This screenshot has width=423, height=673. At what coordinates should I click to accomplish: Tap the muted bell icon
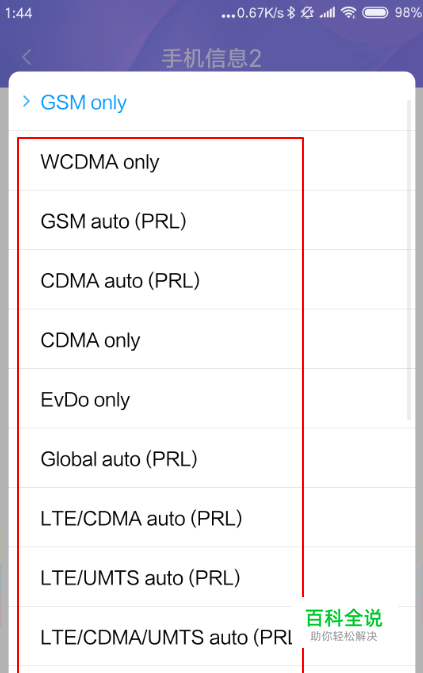click(307, 13)
